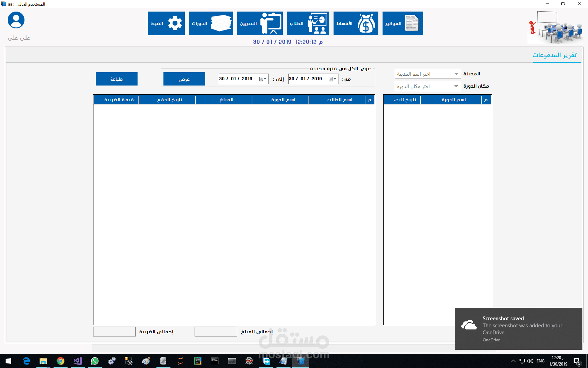This screenshot has width=588, height=368.
Task: Open the الدورات courses books button
Action: (211, 23)
